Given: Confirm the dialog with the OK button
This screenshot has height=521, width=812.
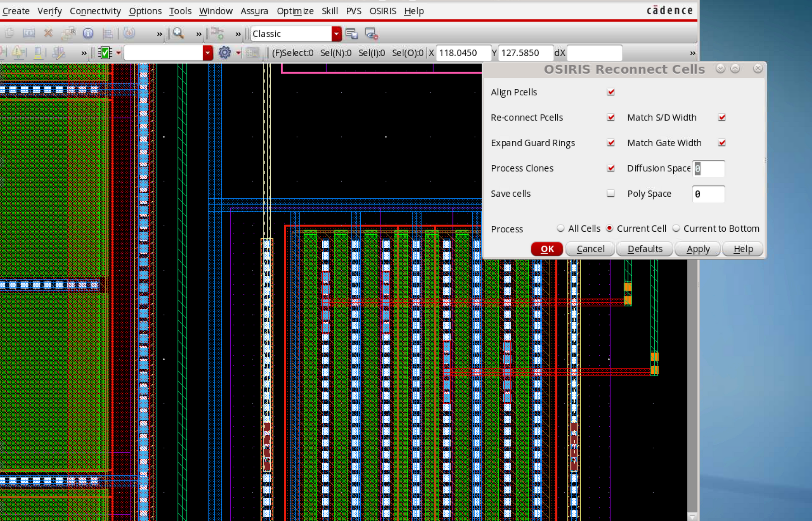Looking at the screenshot, I should point(547,249).
